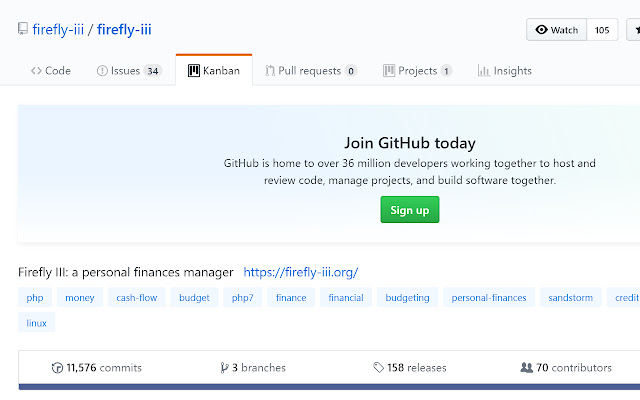
Task: Select the budget topic tag
Action: coord(194,298)
